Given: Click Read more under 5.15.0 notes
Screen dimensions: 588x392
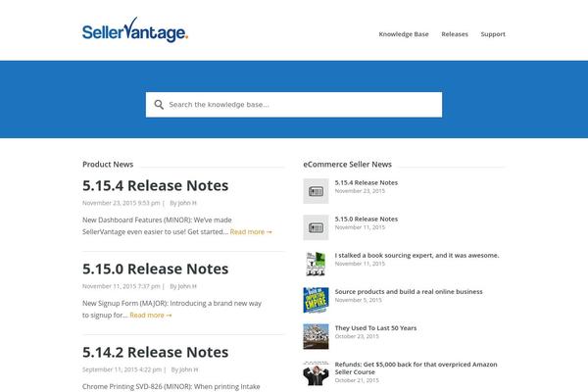Looking at the screenshot, I should (x=151, y=316).
